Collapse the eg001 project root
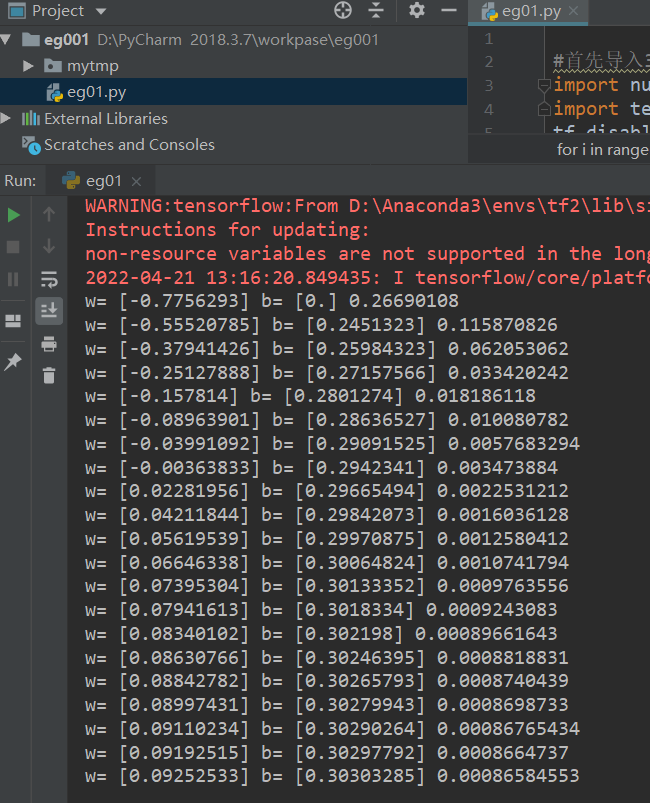 (6, 39)
